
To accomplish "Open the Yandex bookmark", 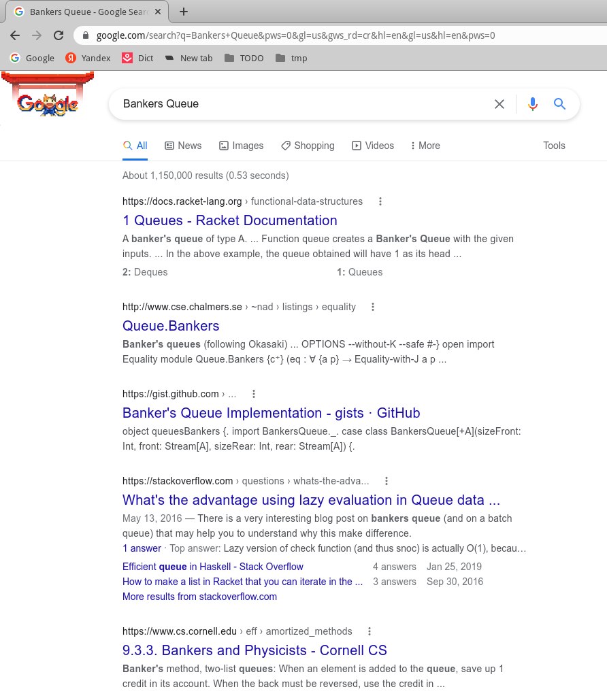I will (x=88, y=58).
